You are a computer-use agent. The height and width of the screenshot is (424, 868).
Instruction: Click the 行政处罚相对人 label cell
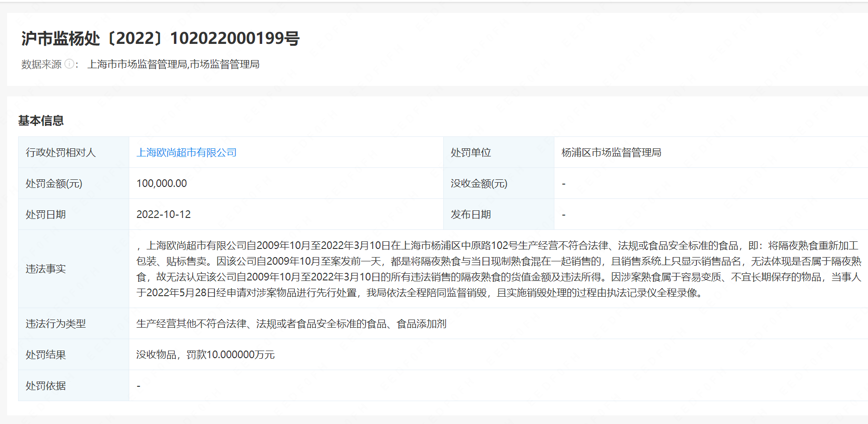[x=61, y=153]
